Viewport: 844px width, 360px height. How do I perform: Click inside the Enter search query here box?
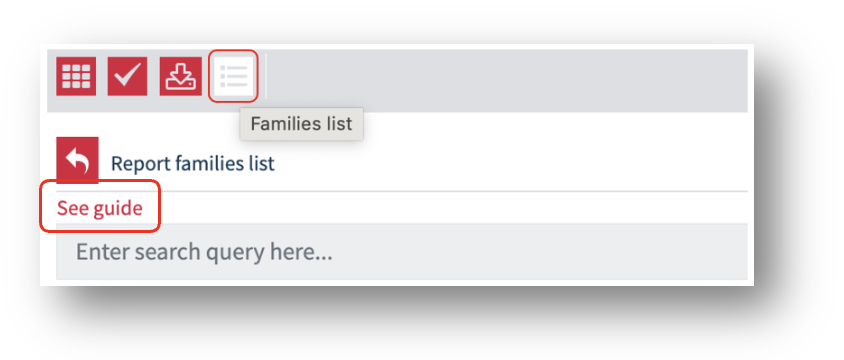[402, 251]
